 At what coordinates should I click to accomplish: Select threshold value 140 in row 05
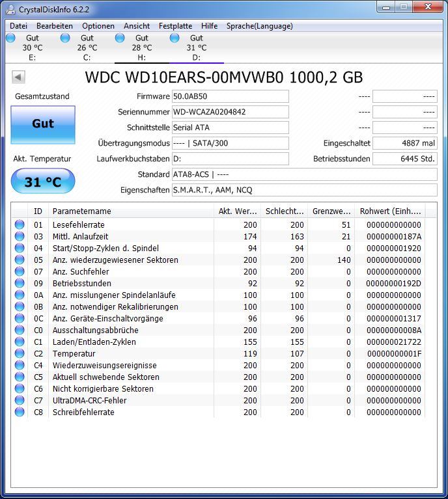[344, 260]
